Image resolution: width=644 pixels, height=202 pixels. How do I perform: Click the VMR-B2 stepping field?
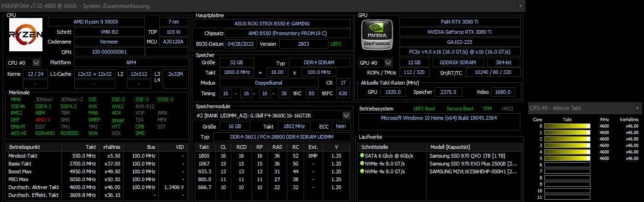coord(109,32)
